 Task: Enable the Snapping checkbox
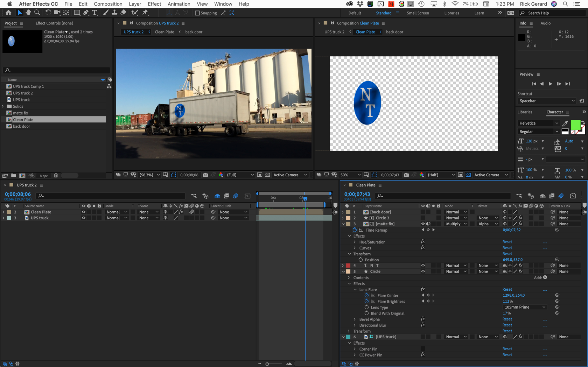point(197,13)
